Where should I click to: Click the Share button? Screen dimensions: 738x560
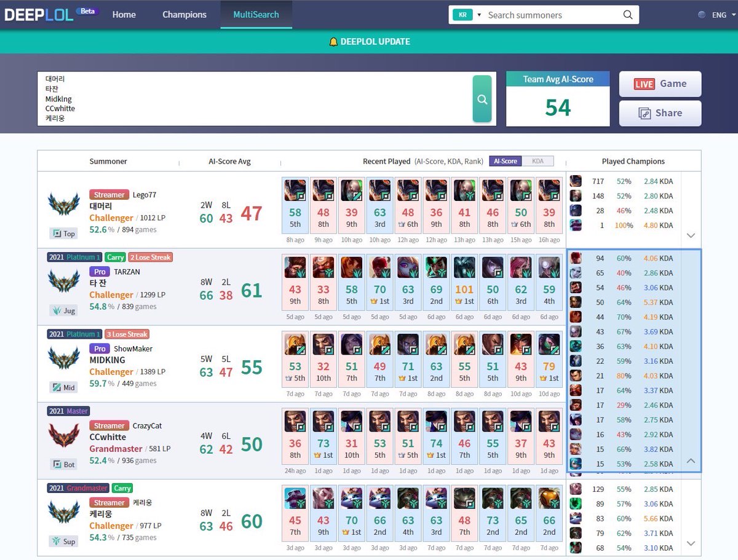[x=660, y=113]
